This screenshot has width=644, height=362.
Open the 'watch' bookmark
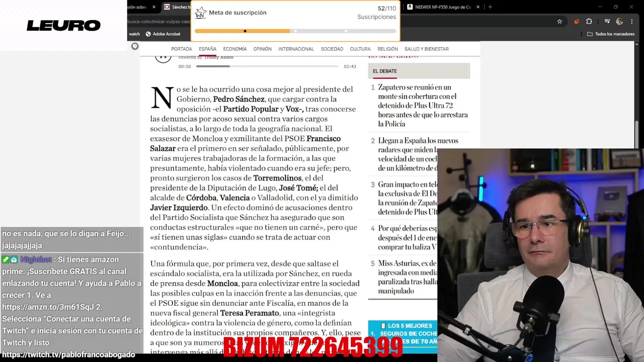tap(134, 34)
